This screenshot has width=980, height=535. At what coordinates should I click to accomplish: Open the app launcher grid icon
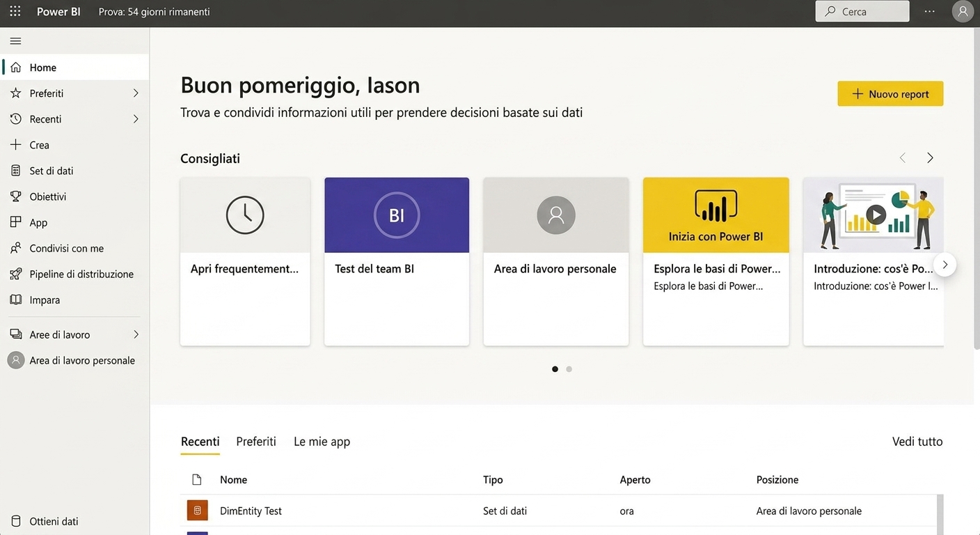(15, 12)
